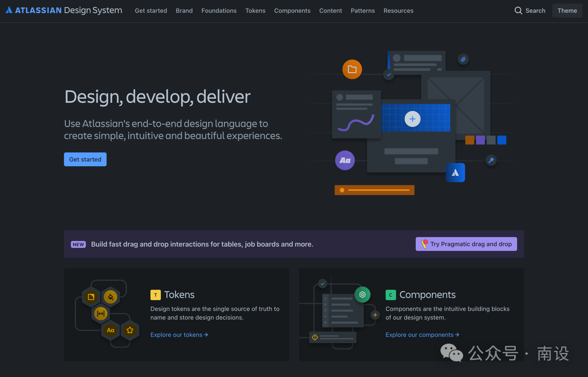Click the yellow T badge beside Tokens

155,295
